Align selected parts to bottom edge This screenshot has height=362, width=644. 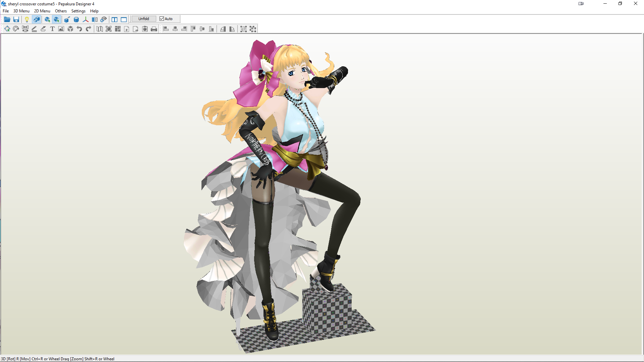(x=211, y=29)
